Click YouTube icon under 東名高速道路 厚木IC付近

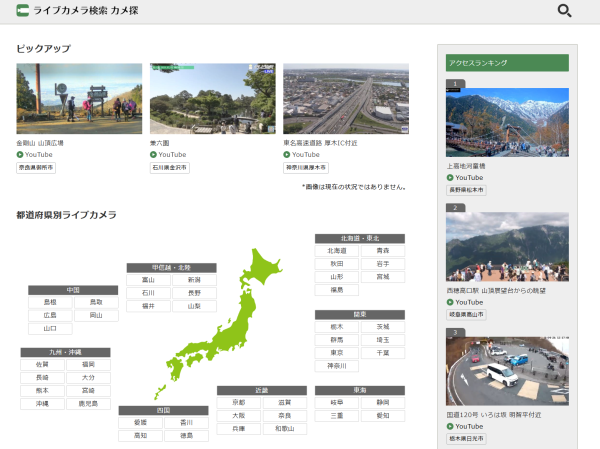[x=287, y=155]
